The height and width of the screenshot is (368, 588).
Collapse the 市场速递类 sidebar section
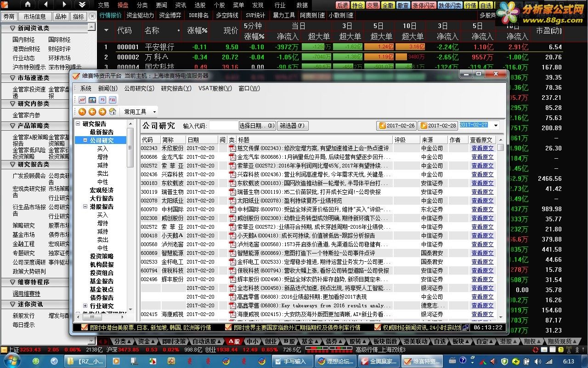pyautogui.click(x=12, y=78)
